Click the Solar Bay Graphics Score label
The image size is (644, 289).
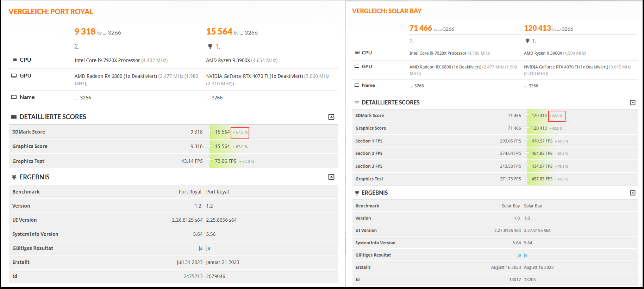[x=370, y=128]
